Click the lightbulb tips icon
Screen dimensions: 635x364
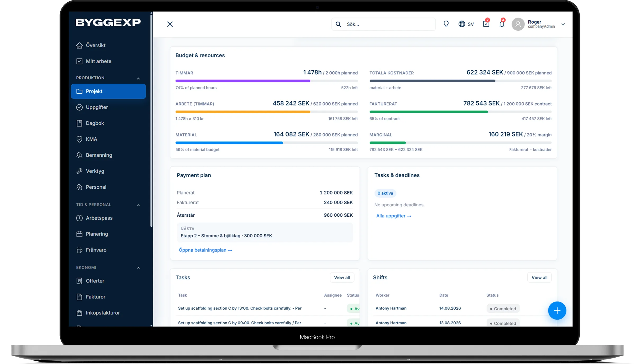[446, 24]
